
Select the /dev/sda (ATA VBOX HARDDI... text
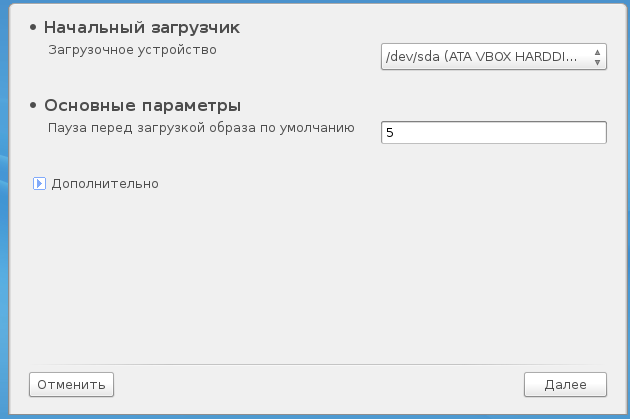click(481, 57)
